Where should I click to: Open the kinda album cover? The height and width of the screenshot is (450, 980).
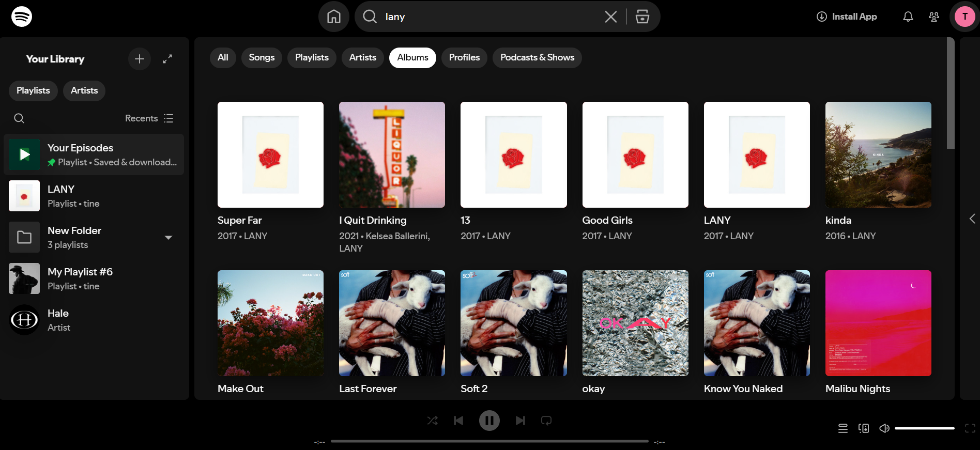pos(878,154)
